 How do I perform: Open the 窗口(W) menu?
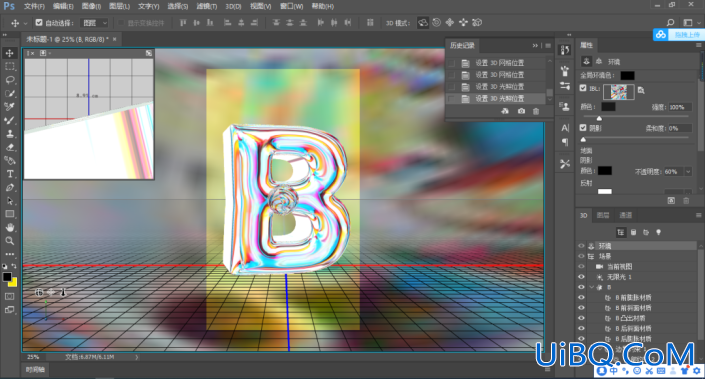click(291, 6)
